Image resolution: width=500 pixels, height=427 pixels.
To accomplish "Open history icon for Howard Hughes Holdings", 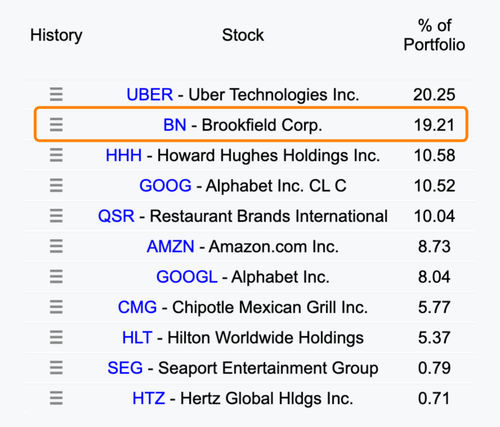I will (56, 155).
